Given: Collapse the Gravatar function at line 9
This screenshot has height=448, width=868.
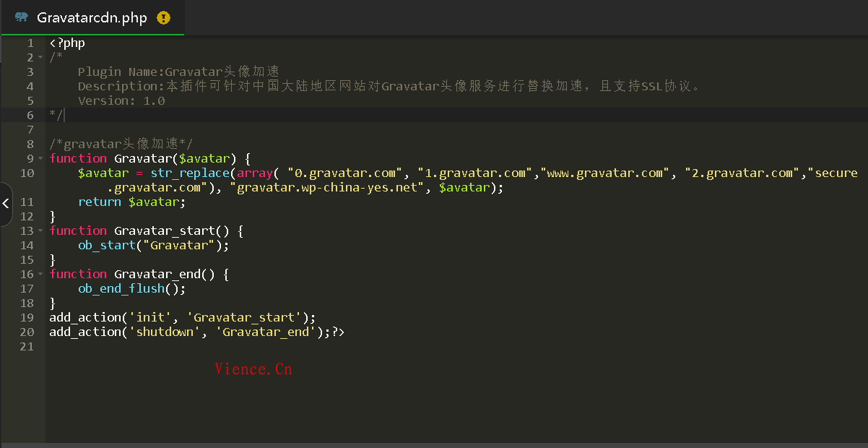Looking at the screenshot, I should [40, 159].
